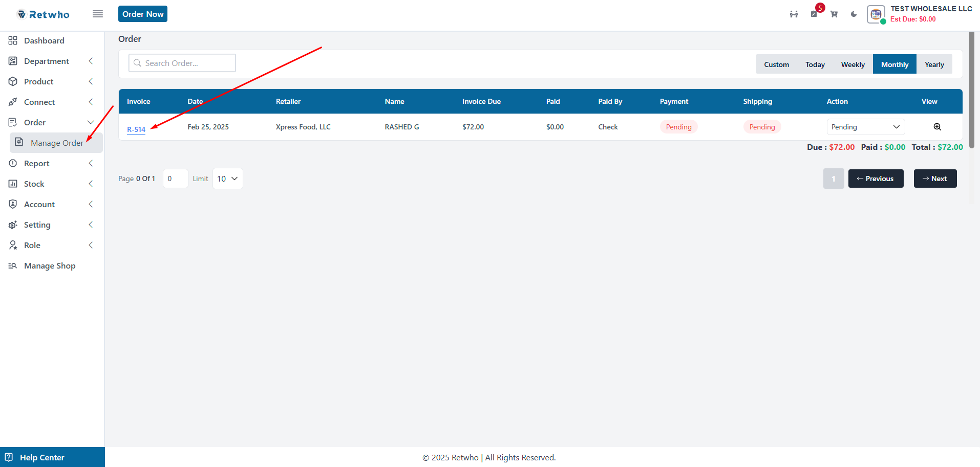View order R-514 with magnifier icon
This screenshot has height=467, width=980.
tap(937, 127)
